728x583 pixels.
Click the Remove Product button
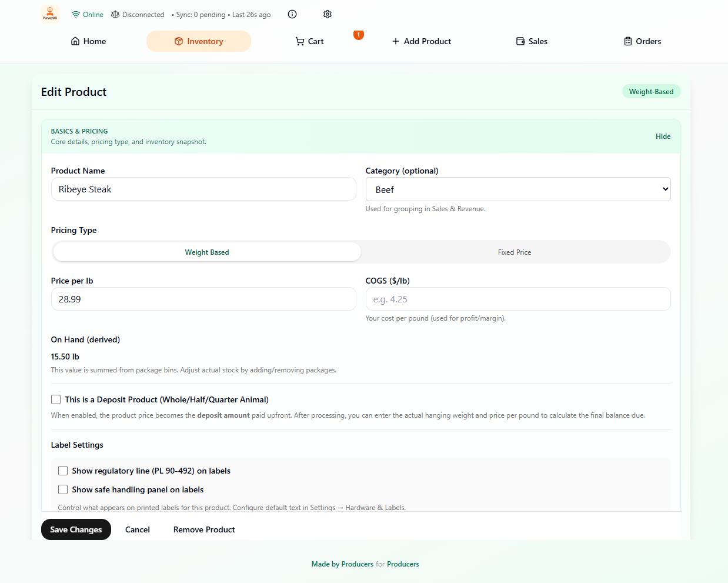pos(204,529)
